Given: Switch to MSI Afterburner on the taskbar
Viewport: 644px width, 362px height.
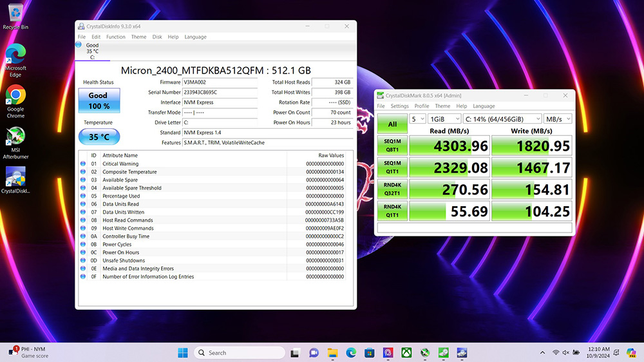Looking at the screenshot, I should 425,352.
